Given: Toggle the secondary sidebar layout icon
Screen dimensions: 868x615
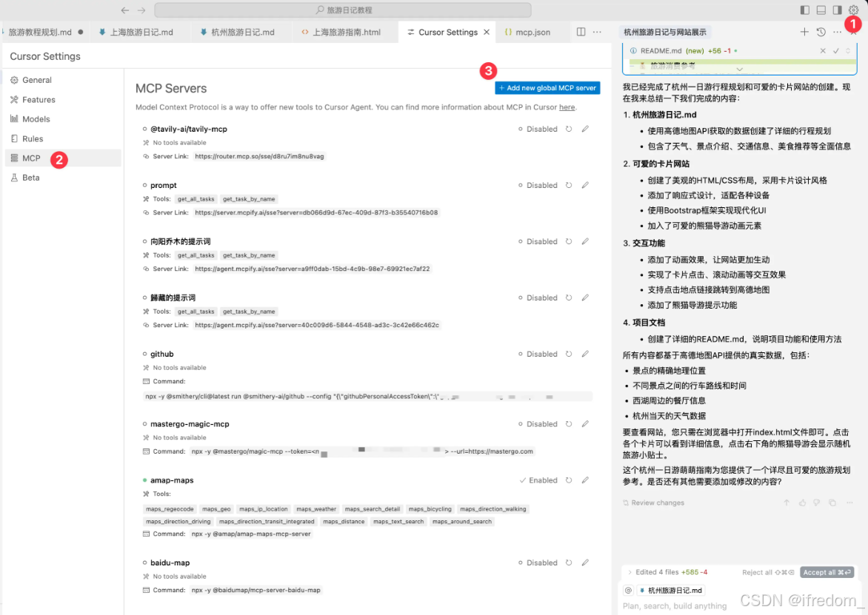Looking at the screenshot, I should coord(837,10).
